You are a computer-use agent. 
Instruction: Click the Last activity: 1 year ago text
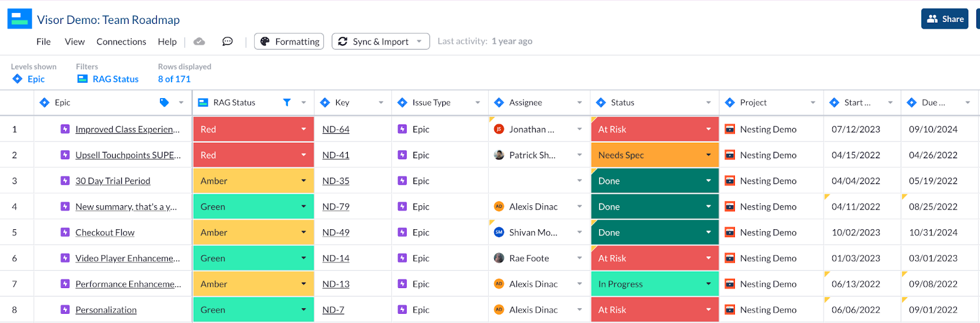click(484, 41)
